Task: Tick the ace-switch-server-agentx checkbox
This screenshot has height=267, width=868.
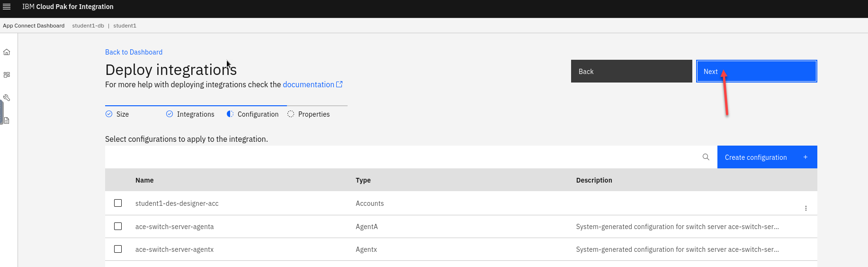Action: [118, 249]
